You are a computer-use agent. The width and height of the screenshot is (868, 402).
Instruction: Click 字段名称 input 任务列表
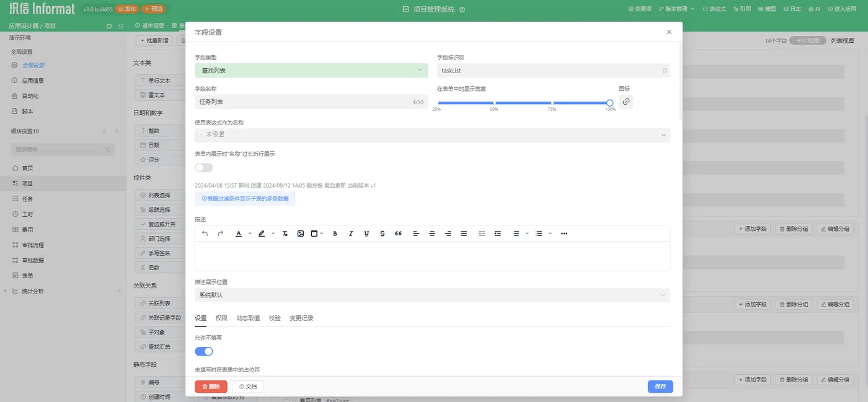coord(311,102)
